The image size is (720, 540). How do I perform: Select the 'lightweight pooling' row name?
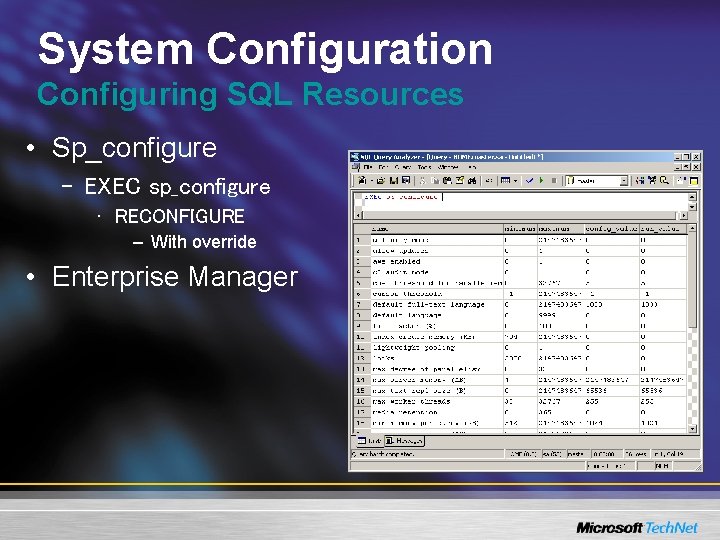click(413, 348)
